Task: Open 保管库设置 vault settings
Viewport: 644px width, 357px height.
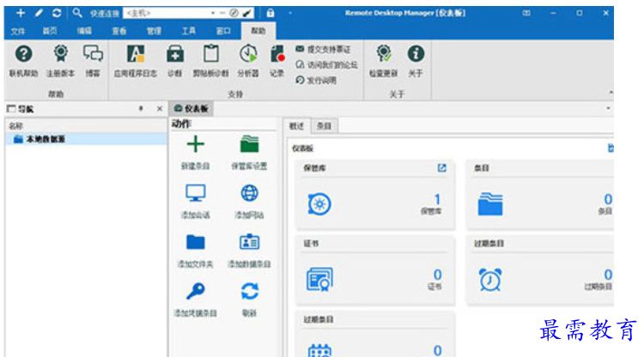Action: [x=249, y=144]
